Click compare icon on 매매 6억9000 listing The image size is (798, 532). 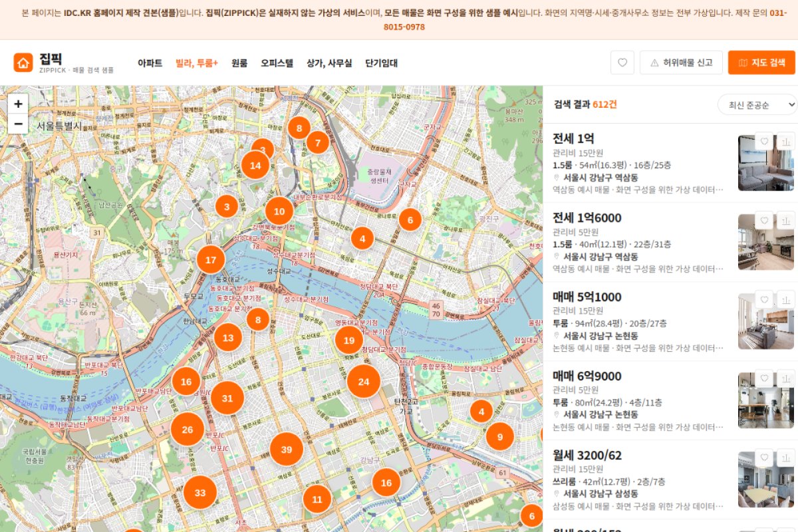point(785,379)
